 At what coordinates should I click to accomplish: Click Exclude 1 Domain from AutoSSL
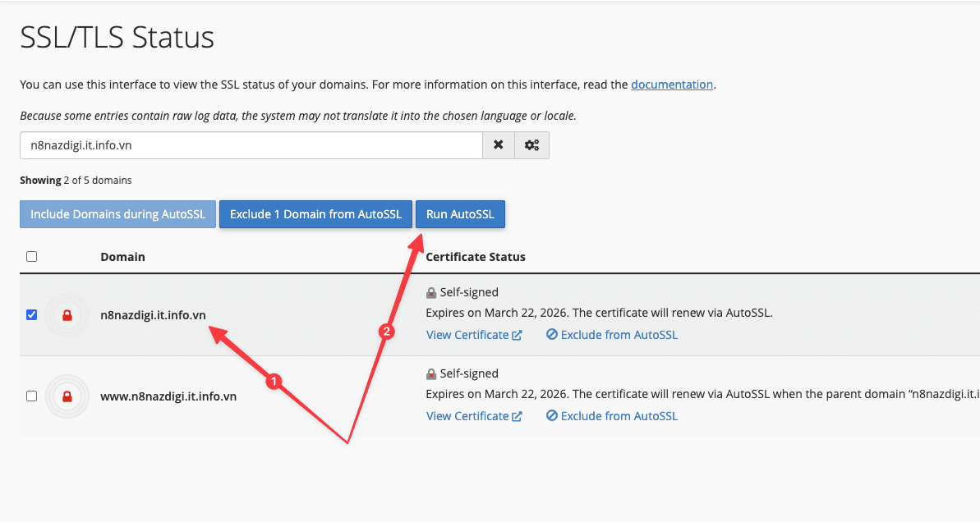[x=315, y=214]
